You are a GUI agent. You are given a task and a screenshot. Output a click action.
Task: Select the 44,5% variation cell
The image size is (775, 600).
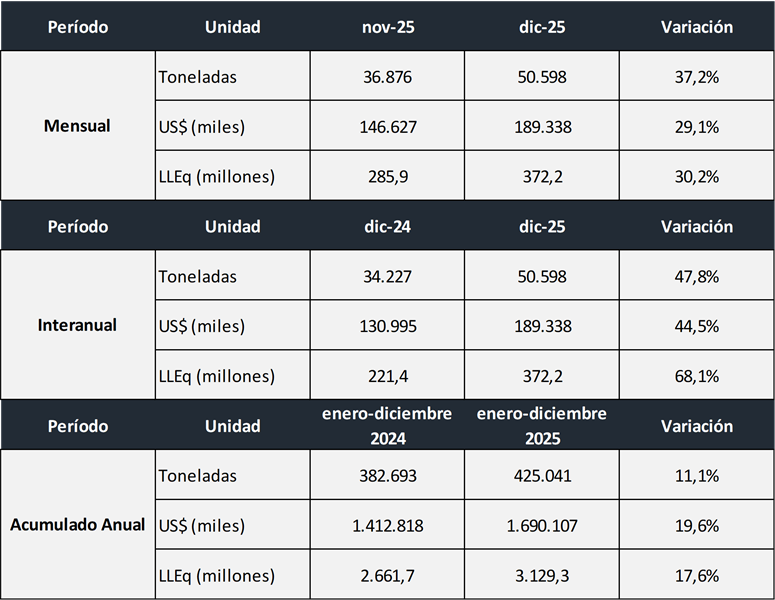696,326
